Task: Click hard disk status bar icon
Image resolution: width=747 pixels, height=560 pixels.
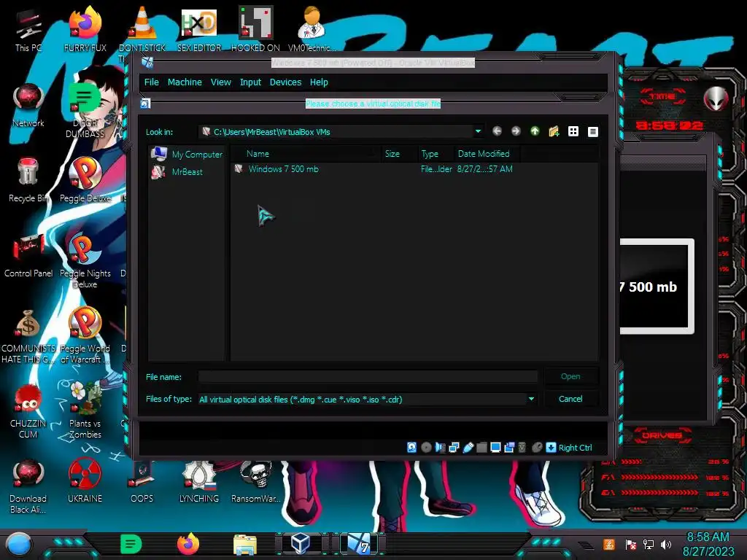Action: (x=412, y=447)
